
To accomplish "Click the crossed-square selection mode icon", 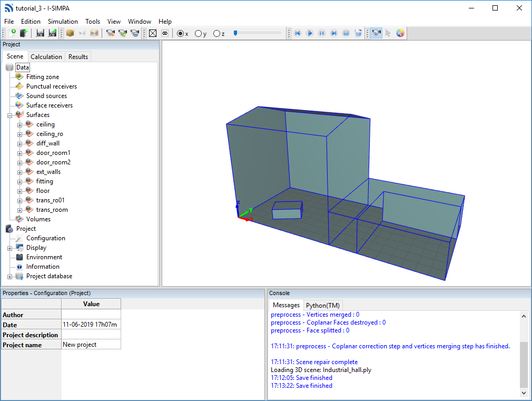I will (153, 33).
